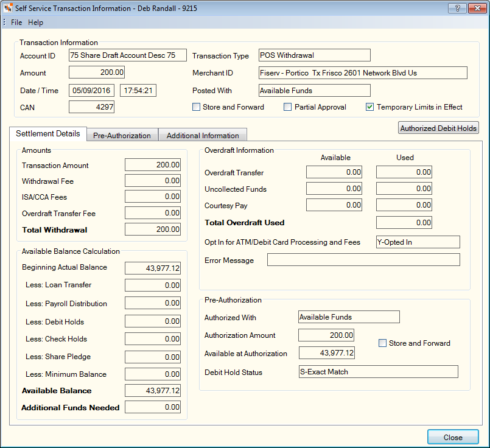The image size is (490, 448).
Task: Click the Less: Loan Transfer field
Action: (153, 285)
